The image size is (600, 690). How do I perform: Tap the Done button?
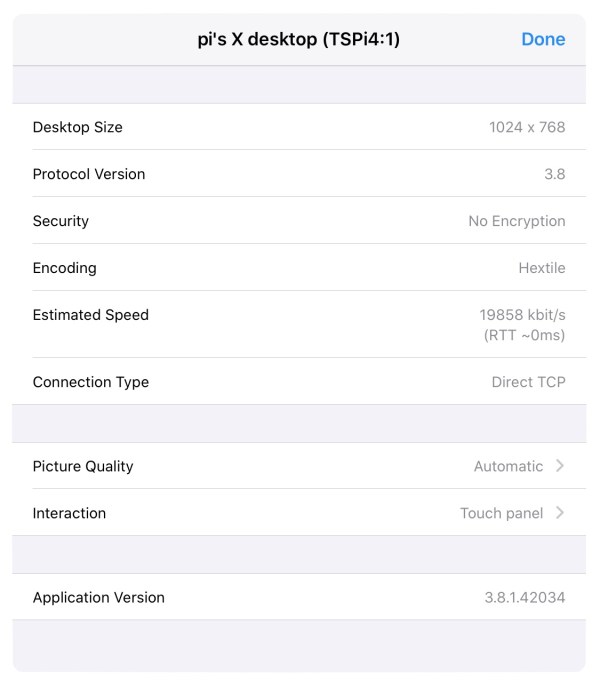click(x=543, y=39)
